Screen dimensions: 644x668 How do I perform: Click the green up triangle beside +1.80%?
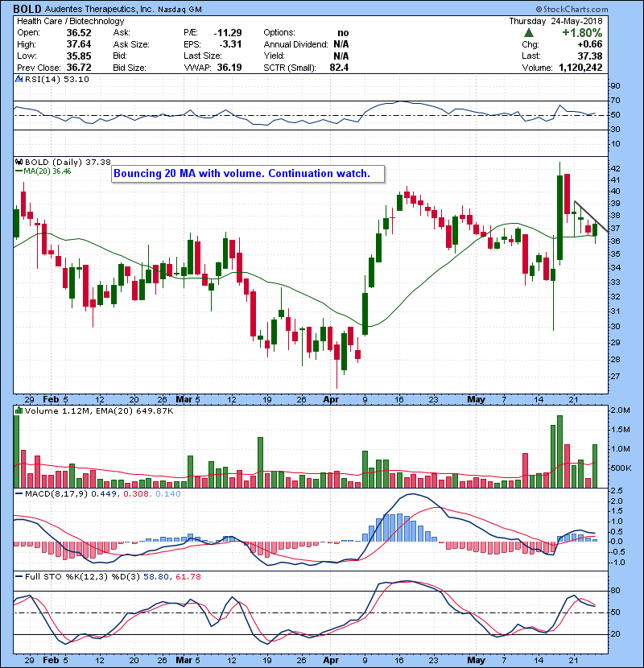point(529,33)
